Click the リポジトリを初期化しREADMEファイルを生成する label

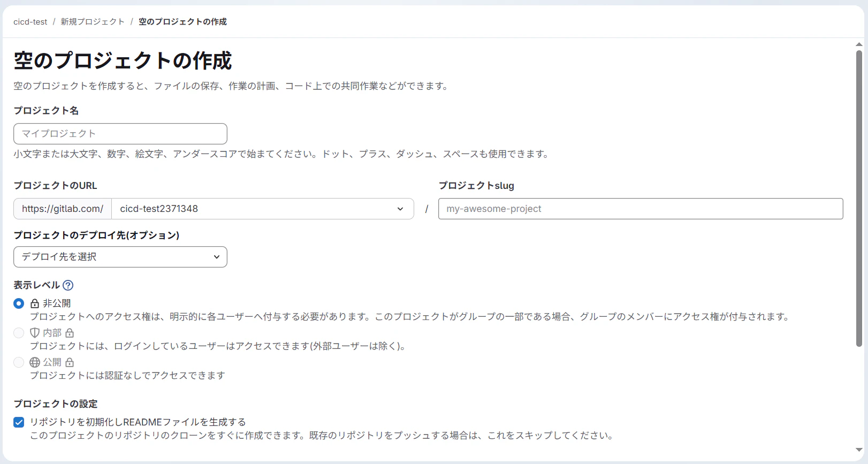coord(138,422)
